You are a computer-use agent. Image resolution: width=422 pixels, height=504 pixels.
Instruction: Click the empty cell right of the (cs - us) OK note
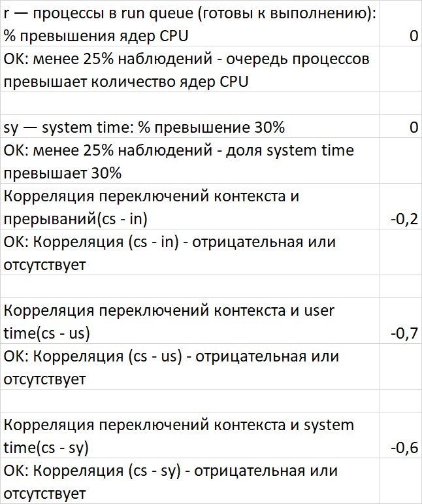(x=402, y=367)
